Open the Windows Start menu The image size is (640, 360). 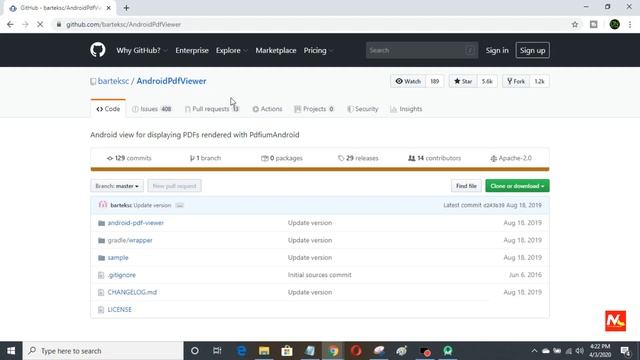click(x=11, y=351)
